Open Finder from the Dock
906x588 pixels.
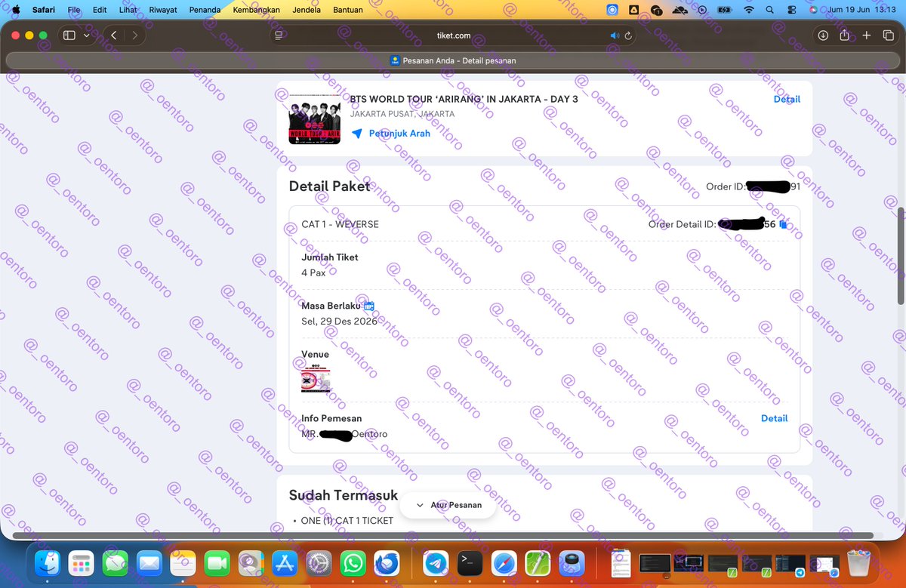48,563
